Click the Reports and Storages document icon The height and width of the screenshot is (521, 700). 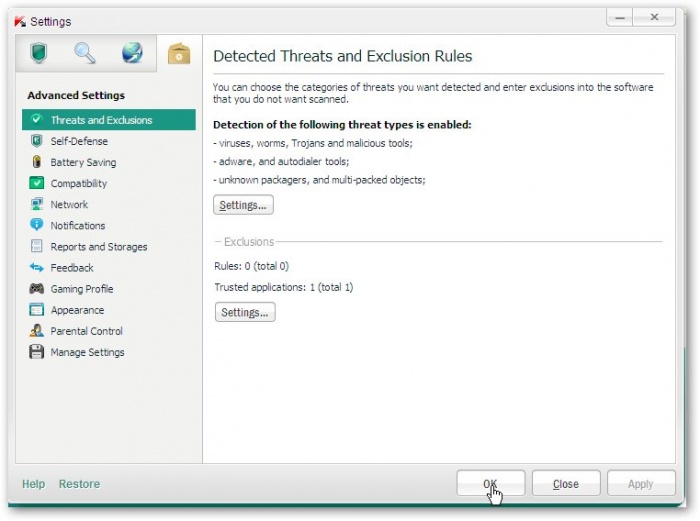[36, 246]
